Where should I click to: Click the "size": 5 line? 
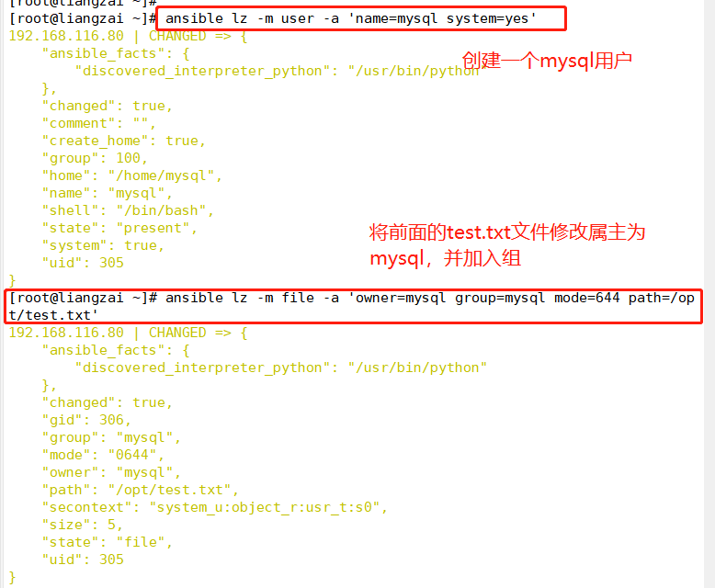pos(83,526)
